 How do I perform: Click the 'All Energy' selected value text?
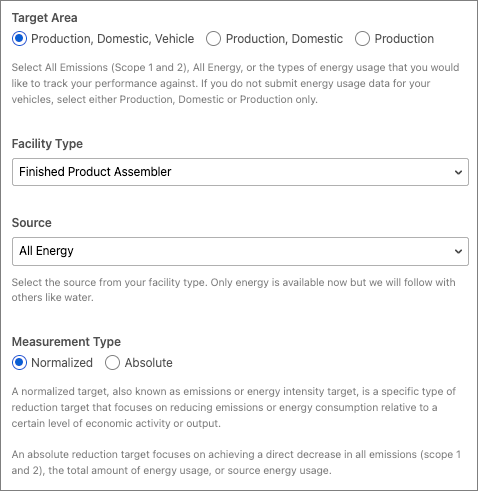(46, 251)
